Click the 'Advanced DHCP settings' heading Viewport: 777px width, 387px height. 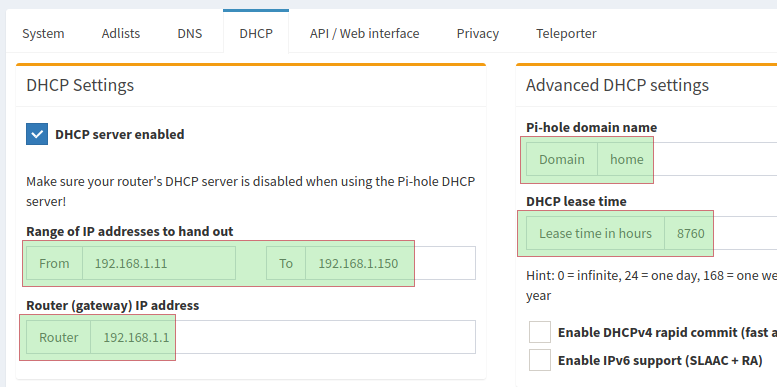click(x=617, y=85)
